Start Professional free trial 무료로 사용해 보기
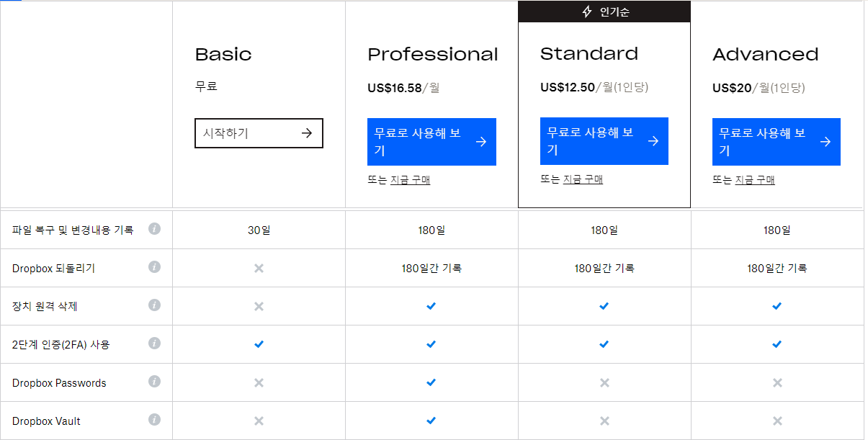The image size is (868, 440). tap(431, 142)
